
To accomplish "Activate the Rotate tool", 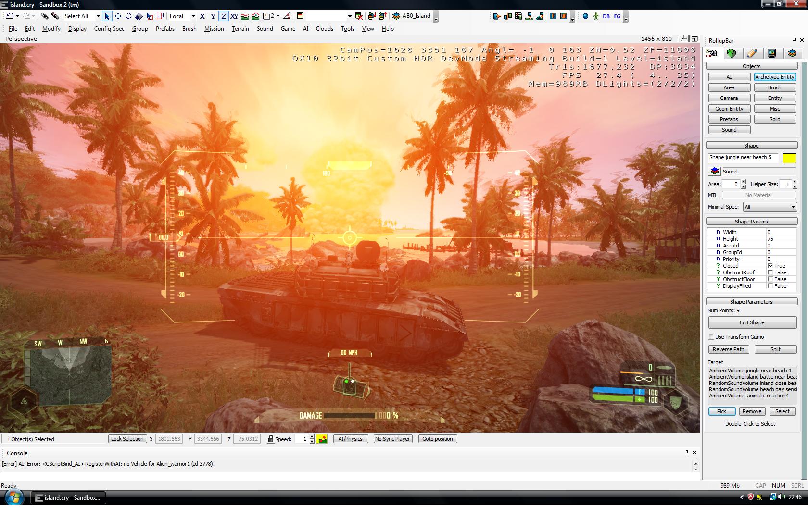I will pyautogui.click(x=128, y=16).
